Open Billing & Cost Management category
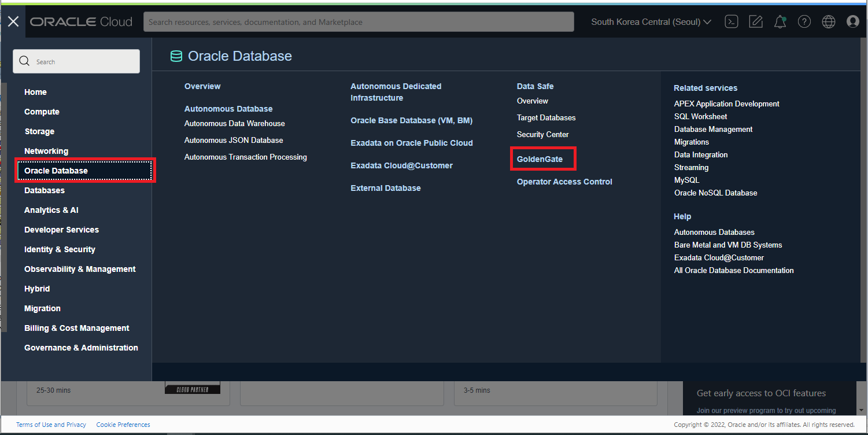 [77, 328]
